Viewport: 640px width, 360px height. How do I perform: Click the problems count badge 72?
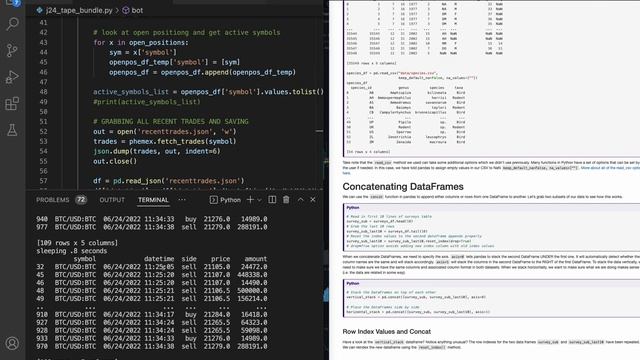(x=81, y=200)
